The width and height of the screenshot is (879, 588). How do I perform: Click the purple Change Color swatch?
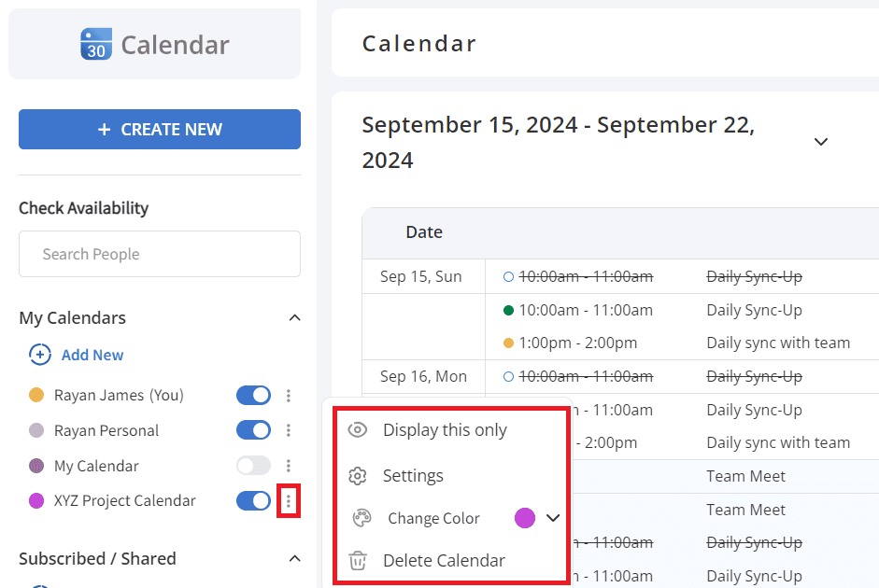525,518
